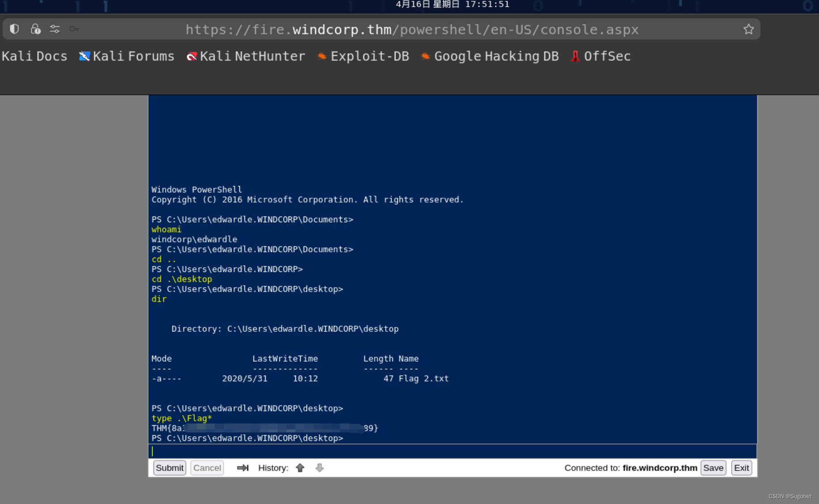Open the site permissions sliders icon
819x504 pixels.
tap(55, 29)
